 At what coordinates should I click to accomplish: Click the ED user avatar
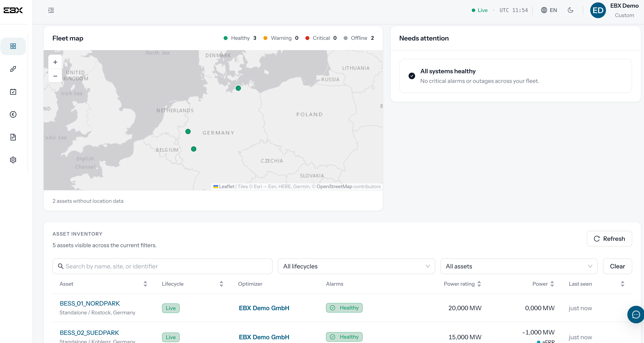tap(598, 10)
